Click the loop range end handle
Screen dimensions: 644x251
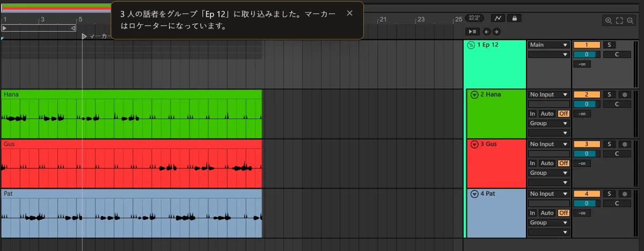point(73,27)
